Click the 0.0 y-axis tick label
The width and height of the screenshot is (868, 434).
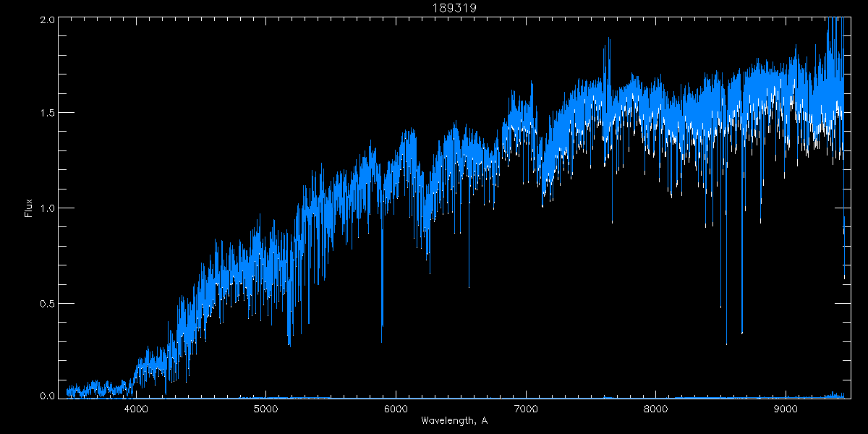tap(47, 395)
